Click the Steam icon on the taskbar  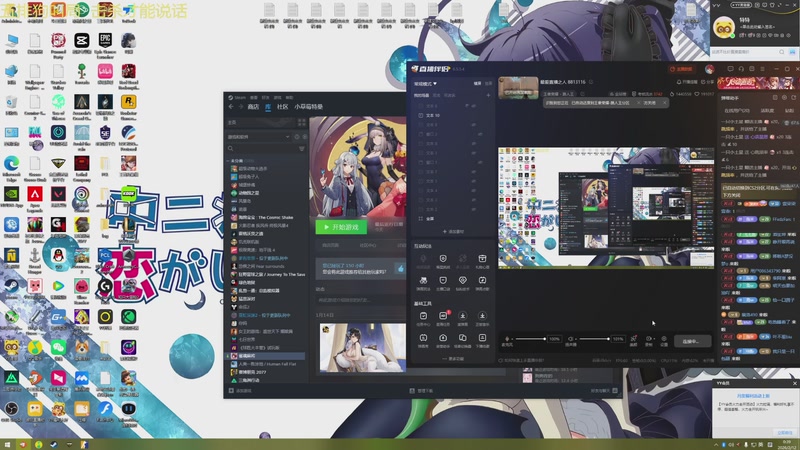tap(54, 444)
